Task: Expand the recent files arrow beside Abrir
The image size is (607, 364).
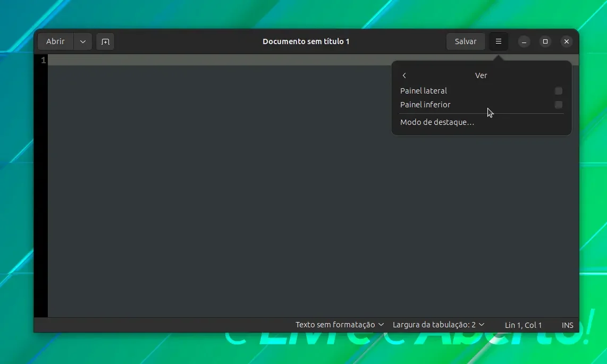Action: [82, 41]
